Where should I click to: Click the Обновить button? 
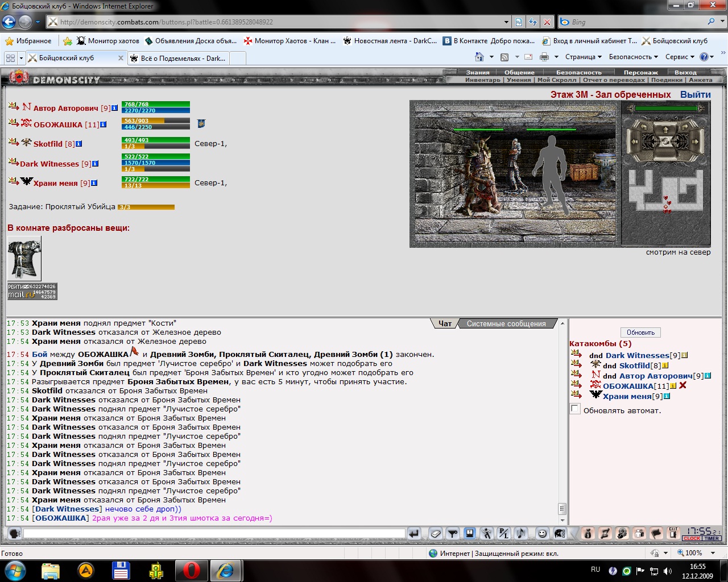click(x=640, y=332)
